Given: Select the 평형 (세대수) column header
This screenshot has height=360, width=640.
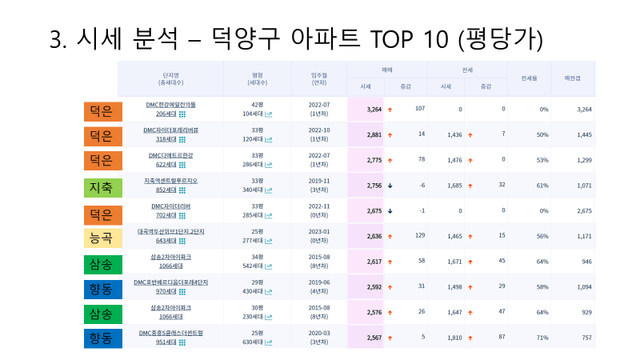Looking at the screenshot, I should [257, 79].
